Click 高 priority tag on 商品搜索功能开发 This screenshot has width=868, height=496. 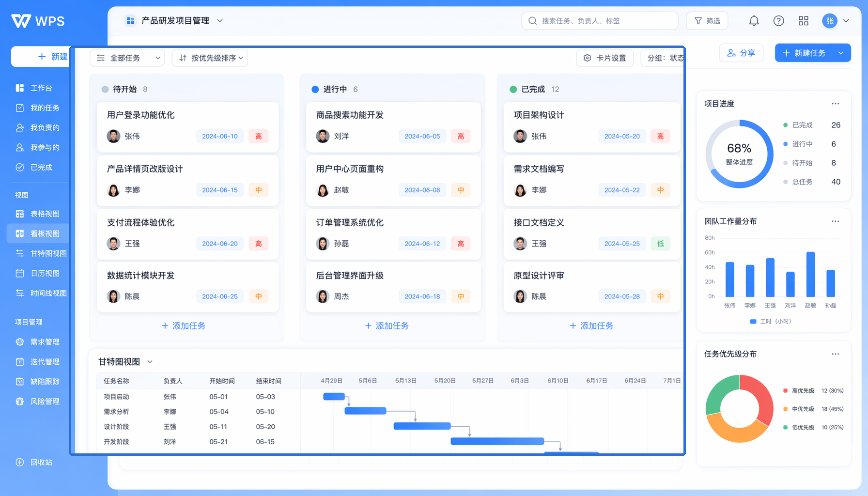(x=461, y=137)
